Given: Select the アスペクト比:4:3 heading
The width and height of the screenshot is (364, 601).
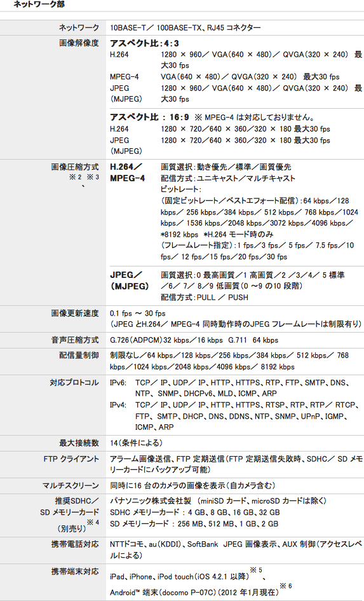Looking at the screenshot, I should 144,43.
